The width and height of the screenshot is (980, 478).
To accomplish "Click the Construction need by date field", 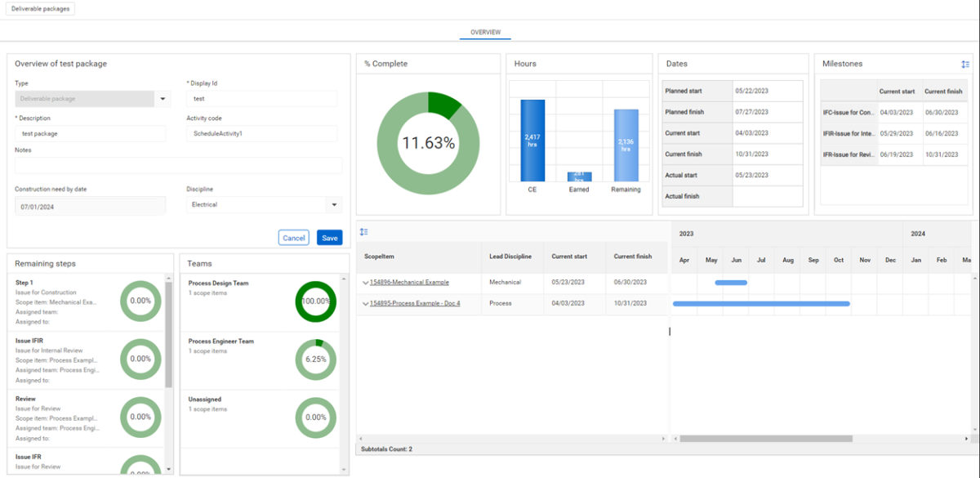I will [90, 207].
